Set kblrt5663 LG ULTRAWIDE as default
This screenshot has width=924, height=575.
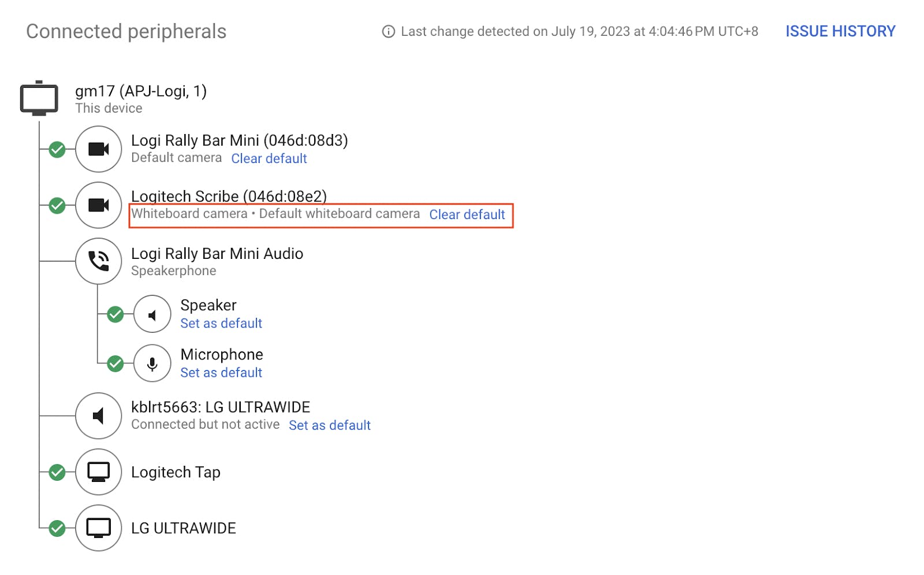[x=330, y=425]
